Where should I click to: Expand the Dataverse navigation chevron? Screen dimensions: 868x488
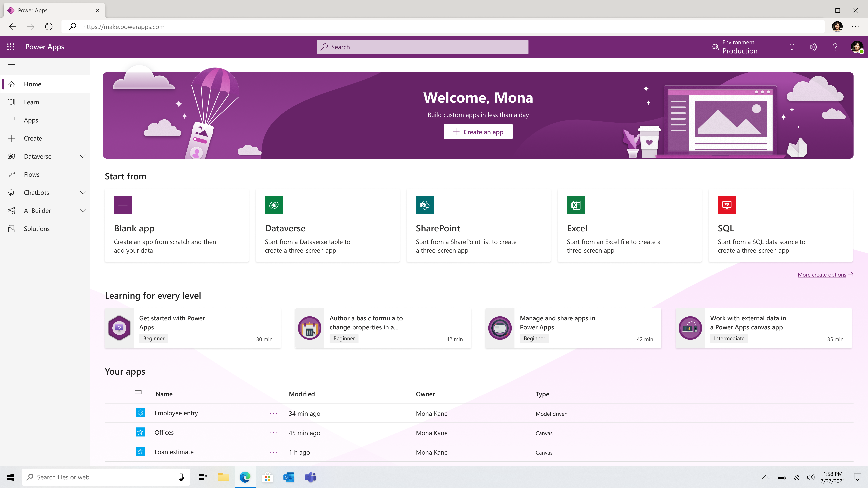click(83, 156)
